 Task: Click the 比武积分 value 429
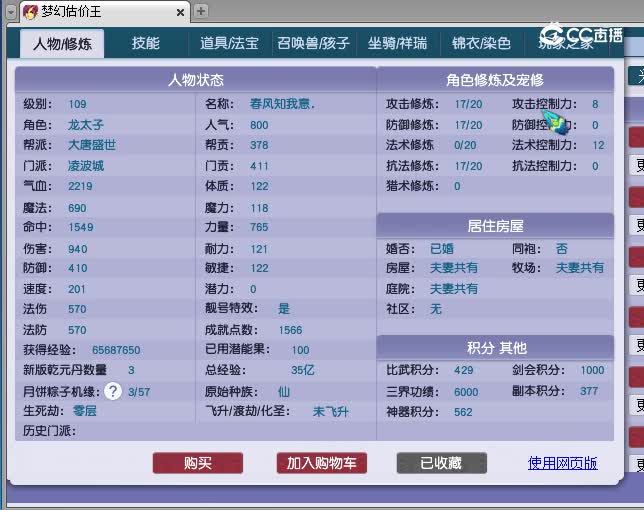pos(464,370)
